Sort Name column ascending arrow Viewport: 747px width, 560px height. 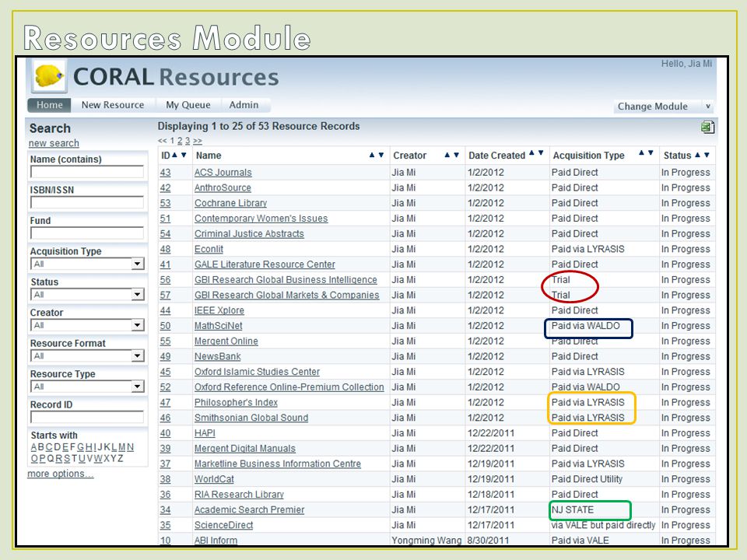pyautogui.click(x=372, y=155)
